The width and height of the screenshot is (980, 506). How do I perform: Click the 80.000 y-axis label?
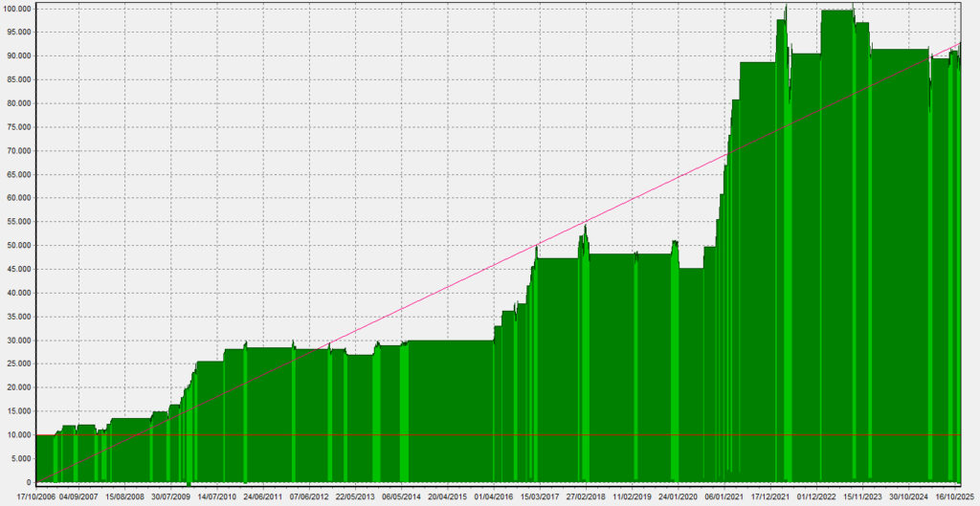(17, 103)
